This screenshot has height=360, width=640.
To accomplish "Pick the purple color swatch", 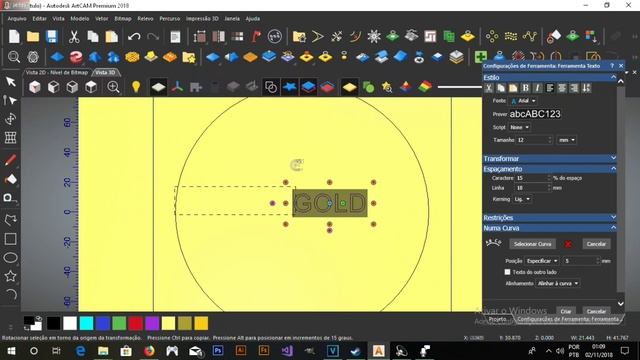I will coord(152,323).
